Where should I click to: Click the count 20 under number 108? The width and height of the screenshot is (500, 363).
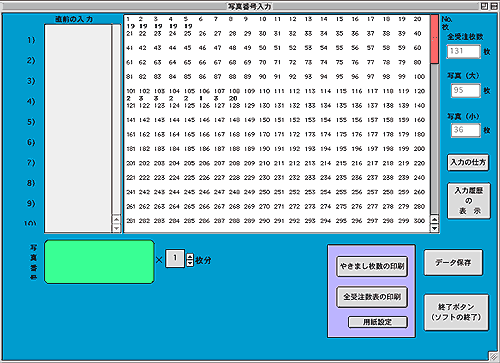pos(233,98)
